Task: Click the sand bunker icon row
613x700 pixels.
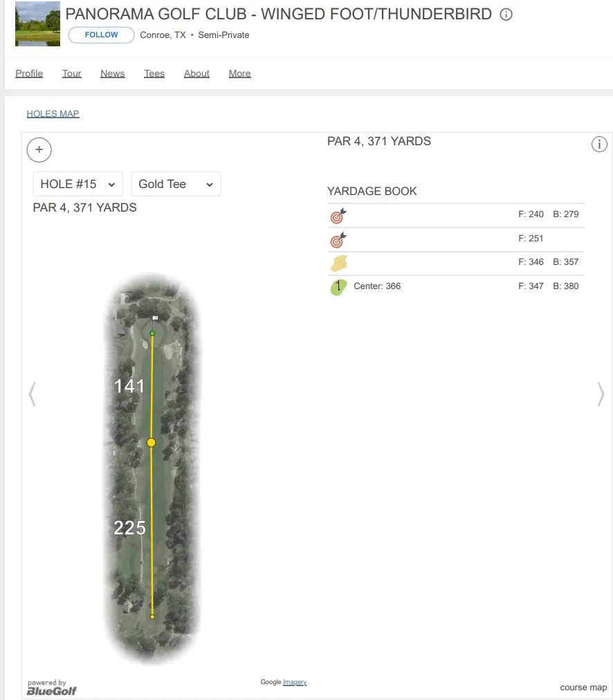Action: click(x=456, y=263)
